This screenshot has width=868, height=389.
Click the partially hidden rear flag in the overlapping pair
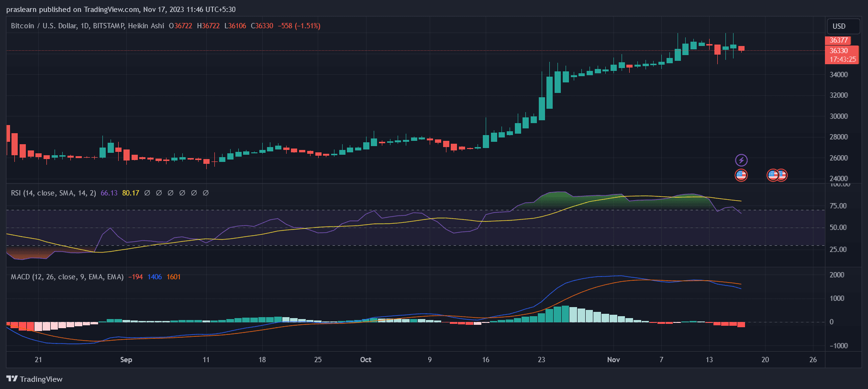[783, 175]
